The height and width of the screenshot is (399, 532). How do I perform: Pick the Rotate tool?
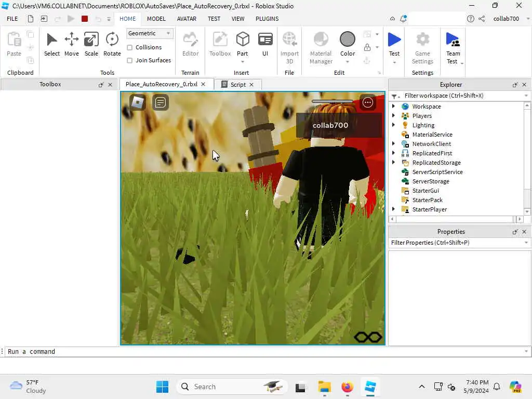click(x=112, y=44)
